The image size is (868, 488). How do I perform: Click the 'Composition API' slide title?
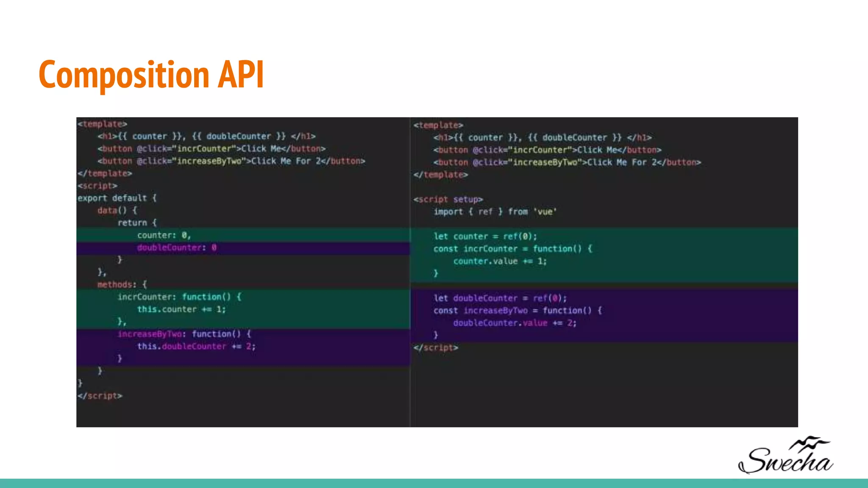coord(151,75)
